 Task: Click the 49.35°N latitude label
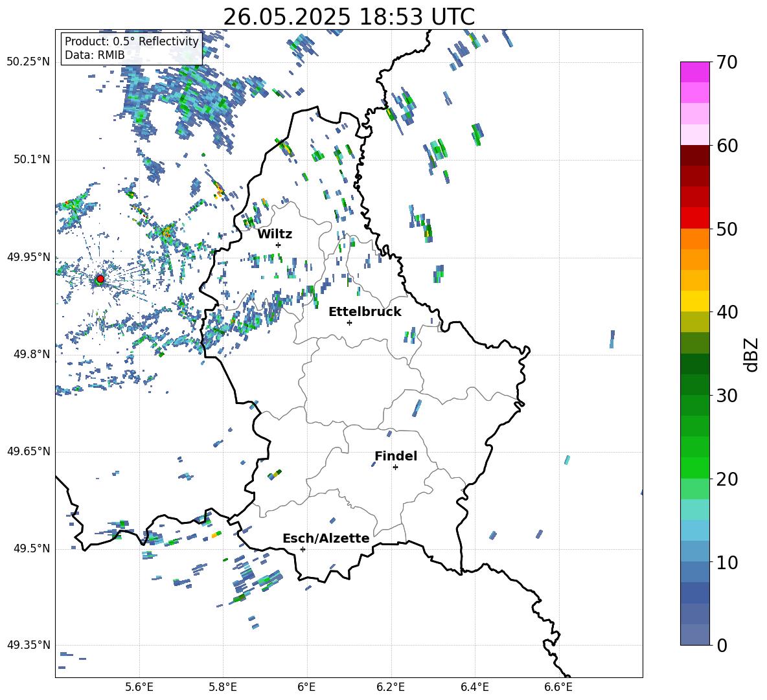click(29, 645)
